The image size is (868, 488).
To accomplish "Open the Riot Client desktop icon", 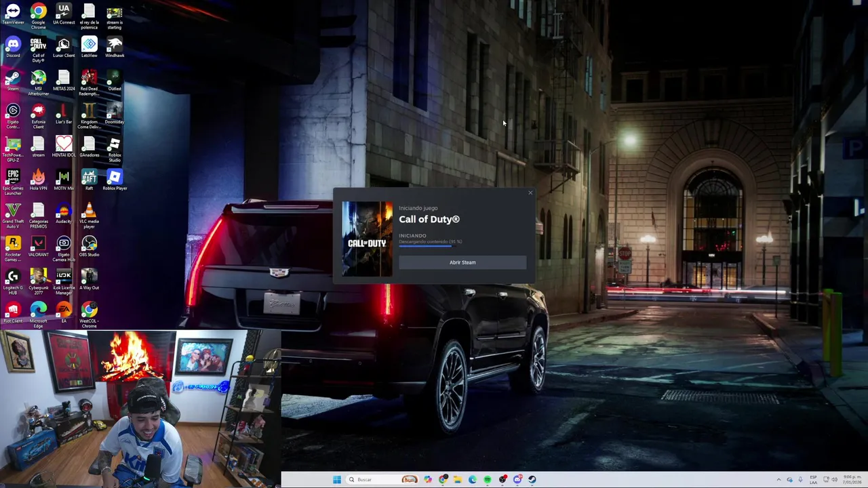I will pos(13,312).
